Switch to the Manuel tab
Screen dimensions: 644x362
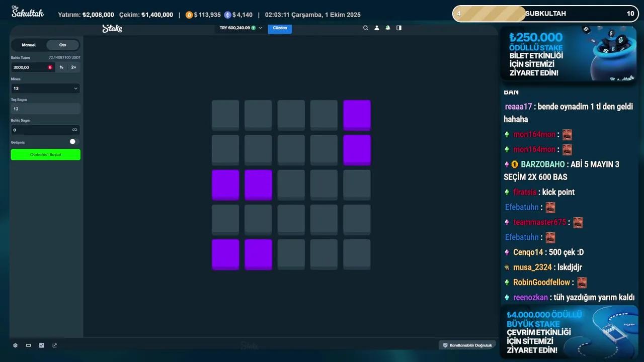(29, 45)
